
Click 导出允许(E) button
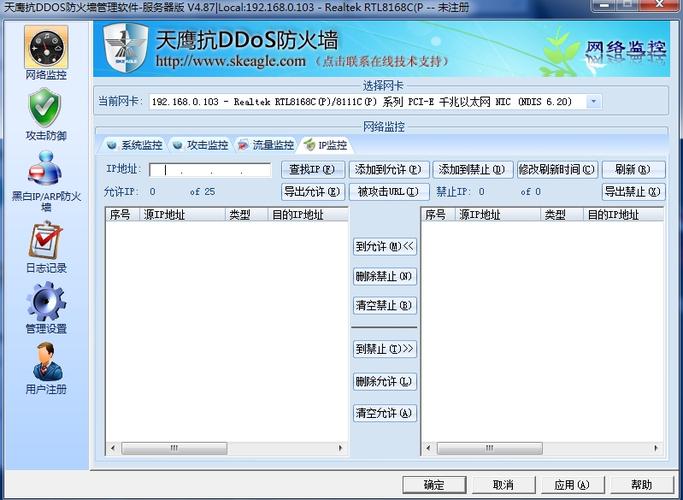pos(313,192)
